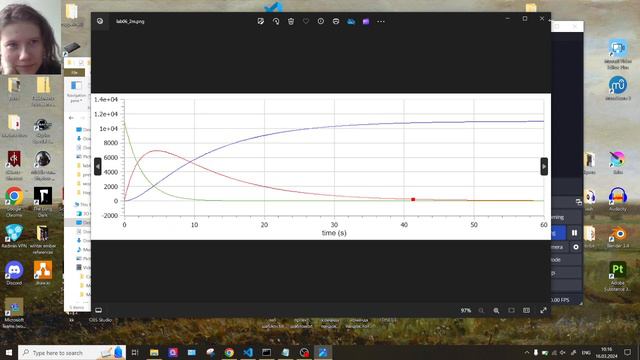Click the OBS virtual camera settings gear
The image size is (640, 360).
[576, 247]
